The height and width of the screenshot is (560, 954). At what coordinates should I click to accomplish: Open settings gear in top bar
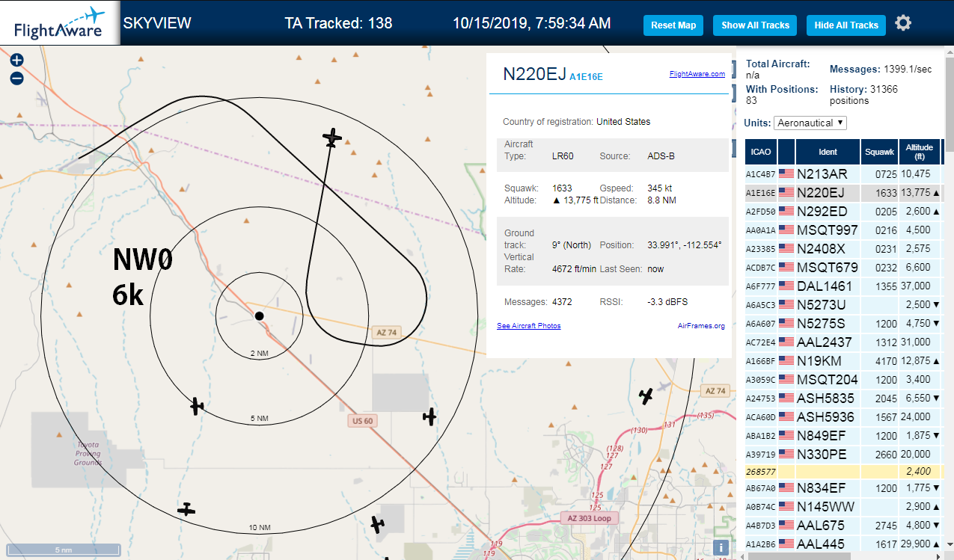903,23
